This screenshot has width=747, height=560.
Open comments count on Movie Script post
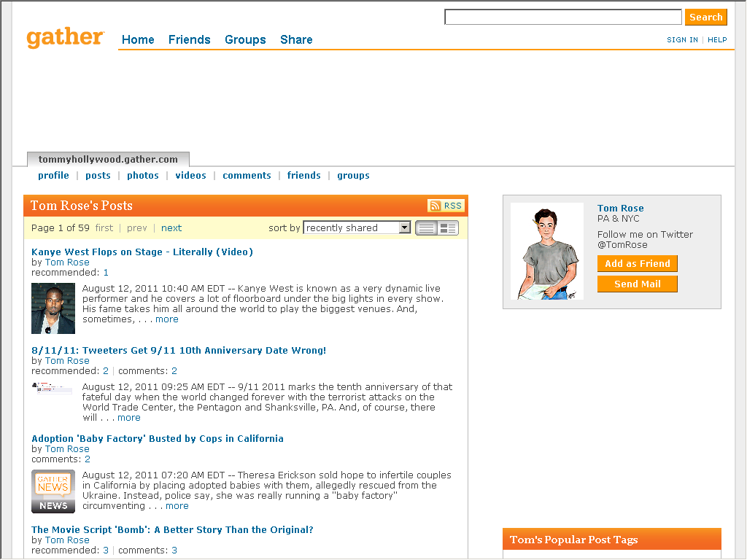[x=174, y=551]
